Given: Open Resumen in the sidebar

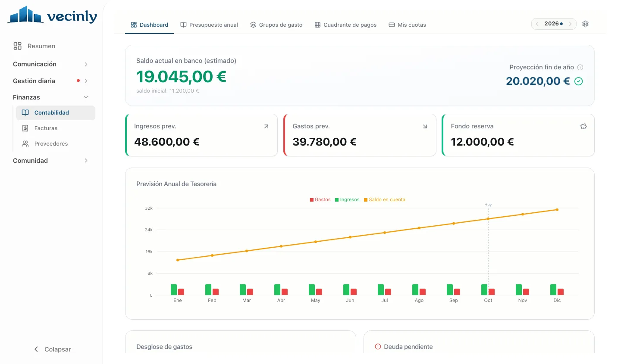Looking at the screenshot, I should (x=34, y=46).
